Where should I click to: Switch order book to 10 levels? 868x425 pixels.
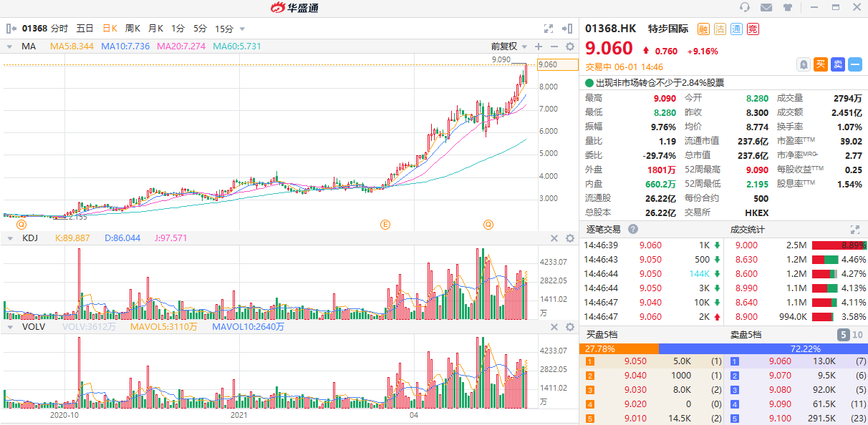click(x=857, y=334)
